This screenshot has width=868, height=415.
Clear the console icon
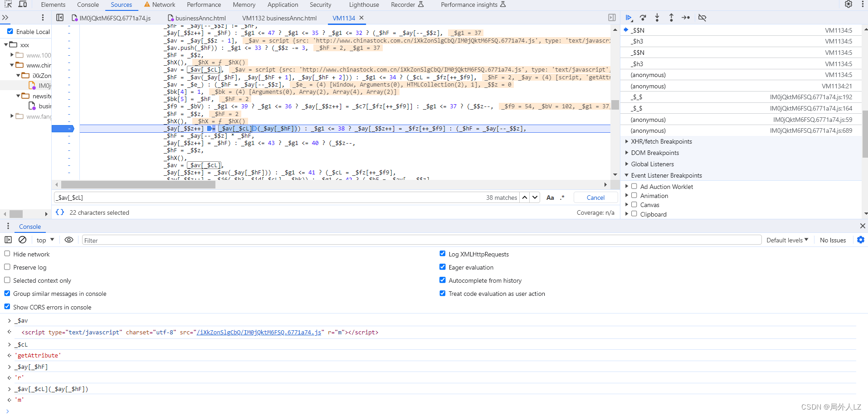click(22, 240)
